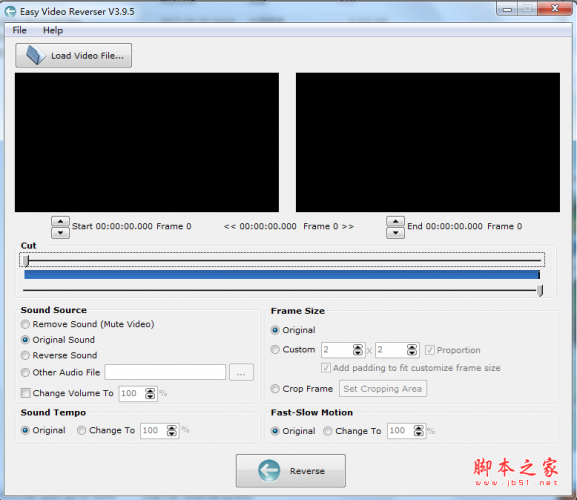Click the custom height spinner arrows
Screen dimensions: 577x500
coord(412,350)
